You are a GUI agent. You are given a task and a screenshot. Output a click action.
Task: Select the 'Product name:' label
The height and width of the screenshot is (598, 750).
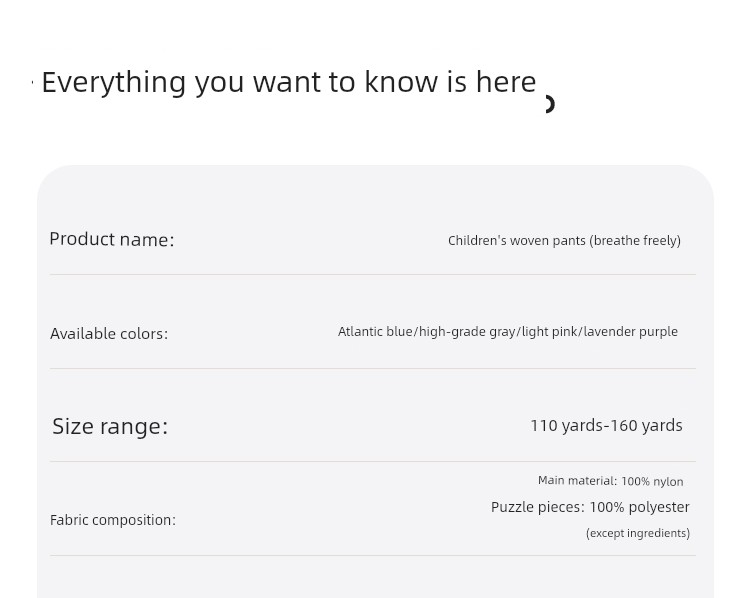112,239
